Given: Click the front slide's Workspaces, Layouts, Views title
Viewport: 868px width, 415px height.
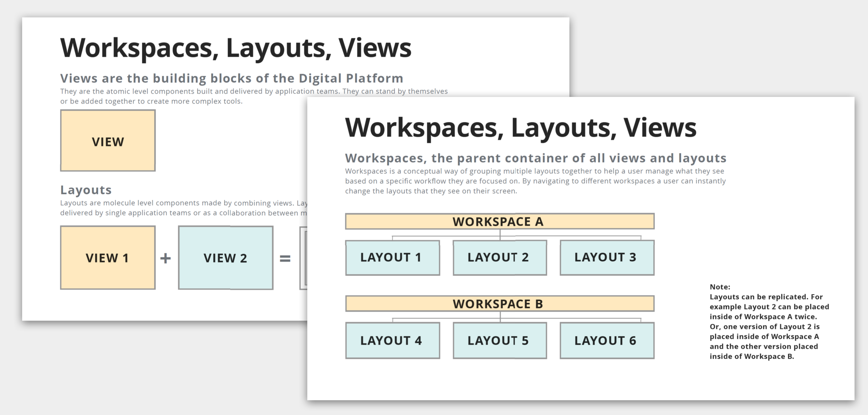Looking at the screenshot, I should point(520,128).
